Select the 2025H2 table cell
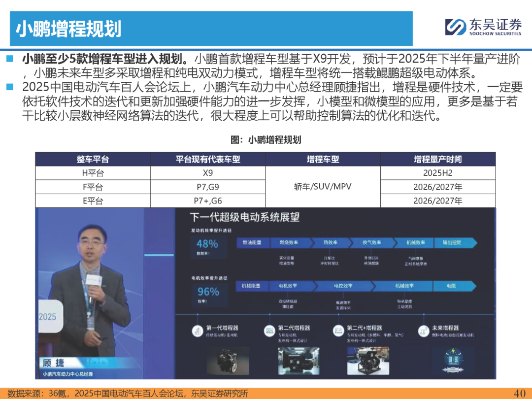The height and width of the screenshot is (399, 532). point(438,173)
